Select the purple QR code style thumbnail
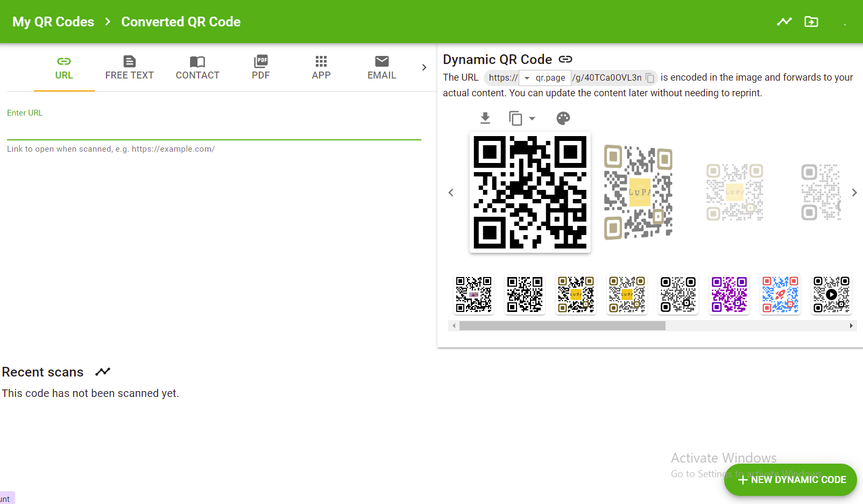Image resolution: width=863 pixels, height=504 pixels. tap(729, 295)
